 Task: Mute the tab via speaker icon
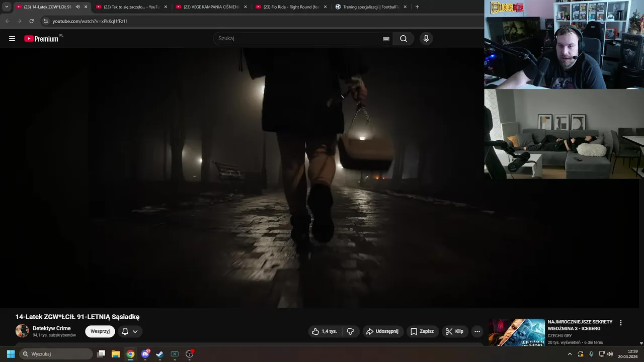tap(77, 7)
